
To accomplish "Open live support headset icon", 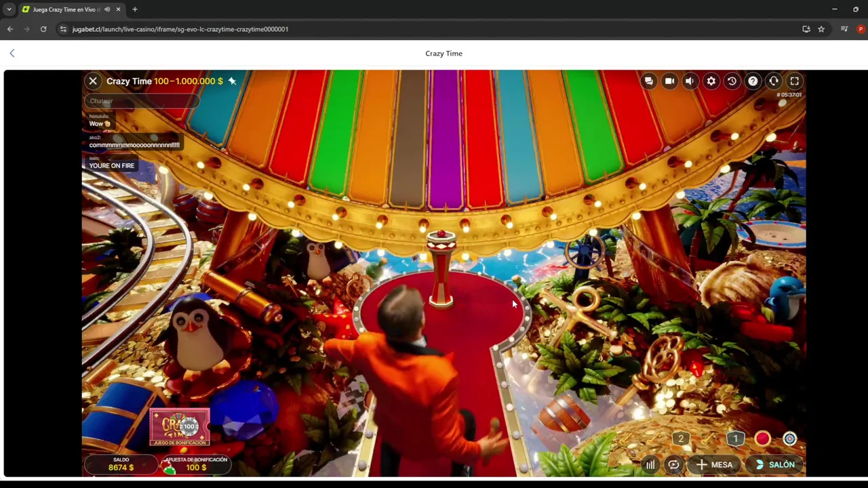I will pos(774,81).
